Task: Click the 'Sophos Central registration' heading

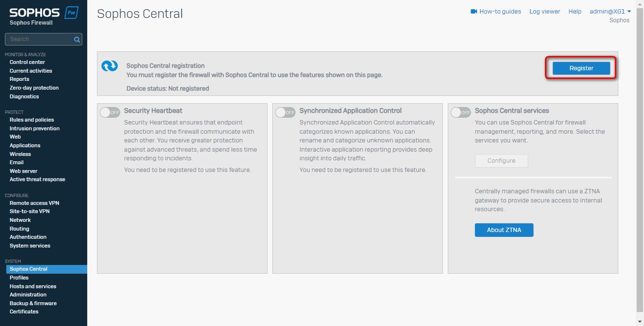Action: (x=166, y=66)
